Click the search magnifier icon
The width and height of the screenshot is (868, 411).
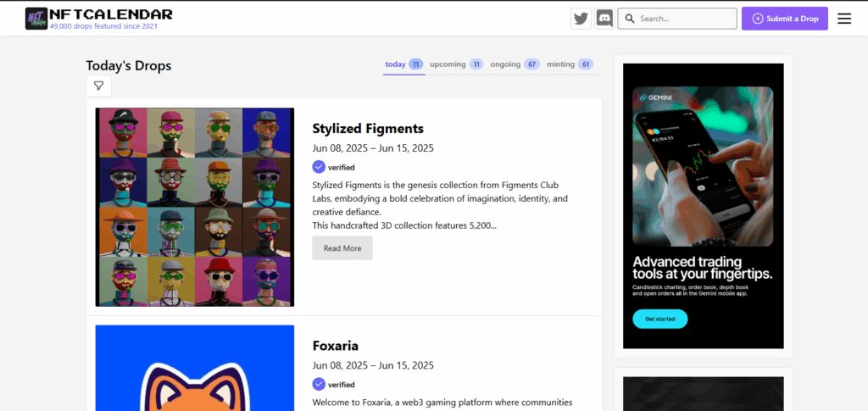pyautogui.click(x=630, y=19)
